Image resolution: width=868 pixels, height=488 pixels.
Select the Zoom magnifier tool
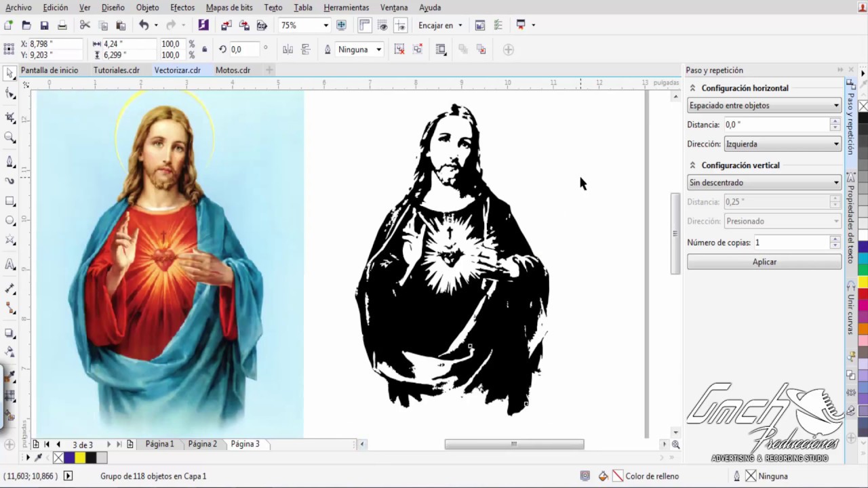pyautogui.click(x=10, y=138)
